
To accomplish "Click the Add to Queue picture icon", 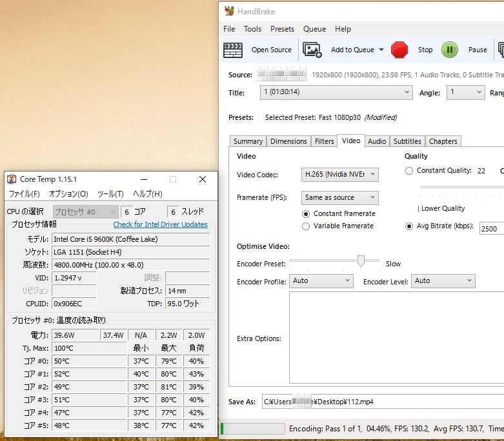I will 312,50.
